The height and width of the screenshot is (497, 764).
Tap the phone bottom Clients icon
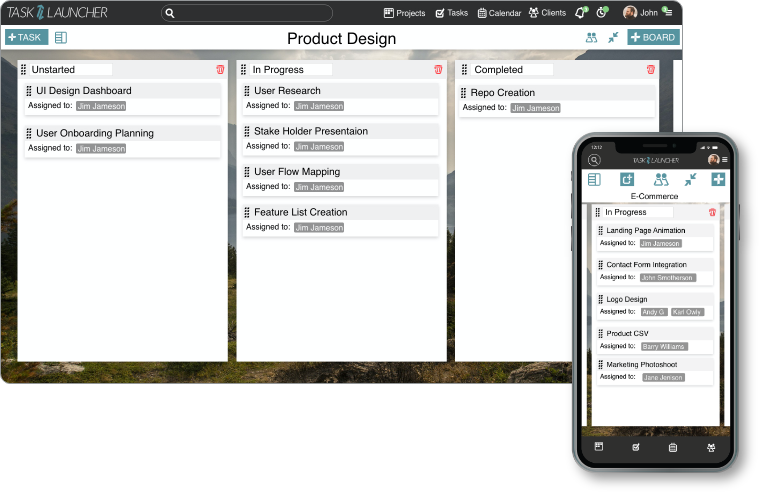coord(711,447)
